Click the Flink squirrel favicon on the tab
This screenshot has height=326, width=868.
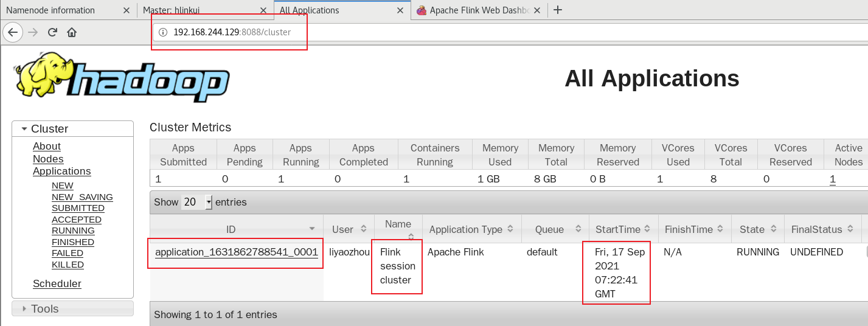tap(421, 10)
